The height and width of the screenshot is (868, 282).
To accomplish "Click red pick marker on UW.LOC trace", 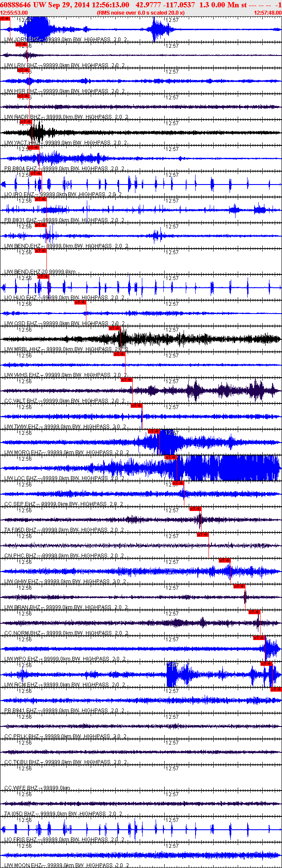I will pyautogui.click(x=171, y=457).
